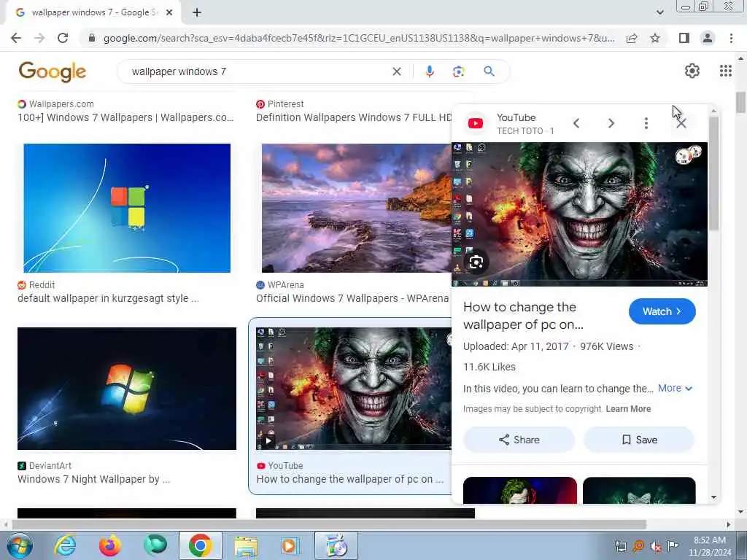Image resolution: width=747 pixels, height=560 pixels.
Task: Open the Learn More copyright link
Action: [628, 408]
